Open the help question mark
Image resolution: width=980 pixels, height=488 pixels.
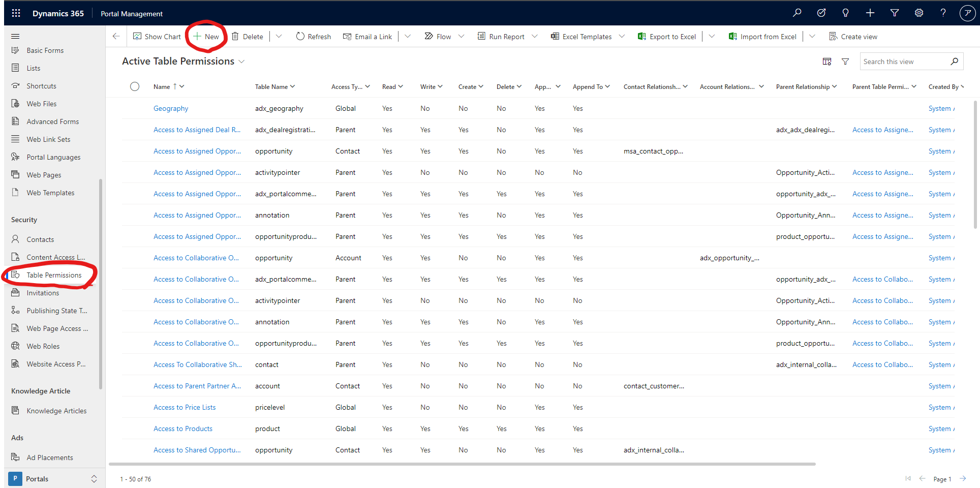943,13
